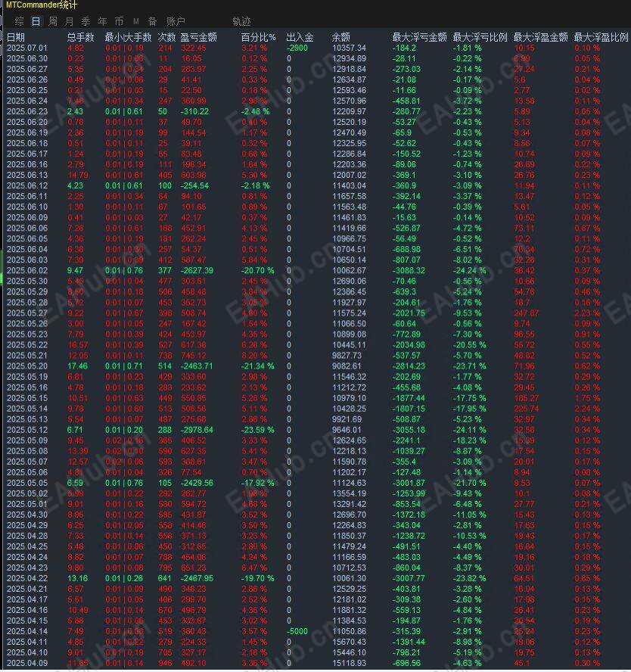
Task: Open the 币 currency tab
Action: [119, 21]
